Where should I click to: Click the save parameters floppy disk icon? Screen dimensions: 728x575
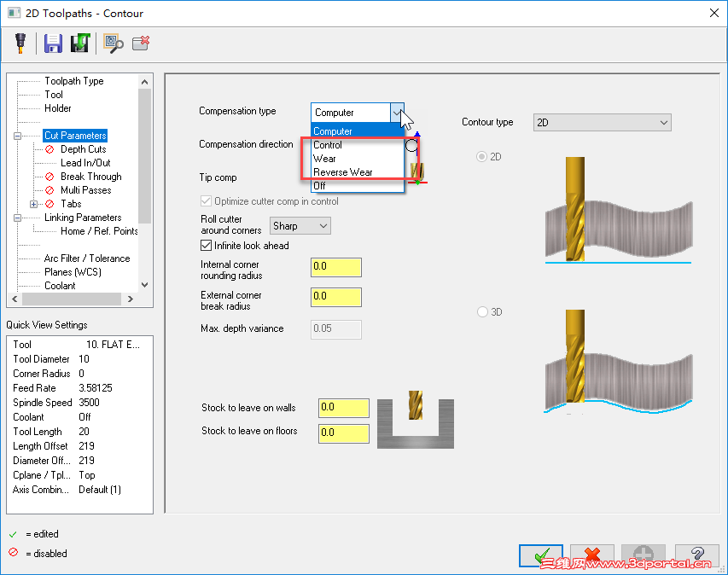(x=53, y=44)
